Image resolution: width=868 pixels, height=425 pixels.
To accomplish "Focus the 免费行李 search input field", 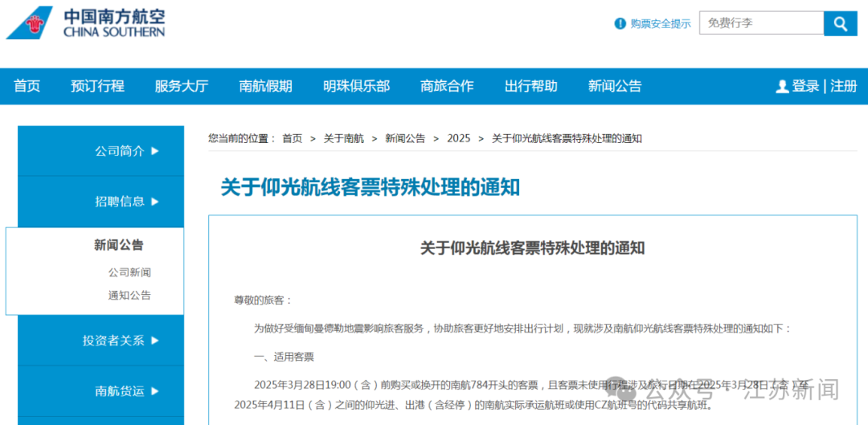I will click(x=760, y=24).
